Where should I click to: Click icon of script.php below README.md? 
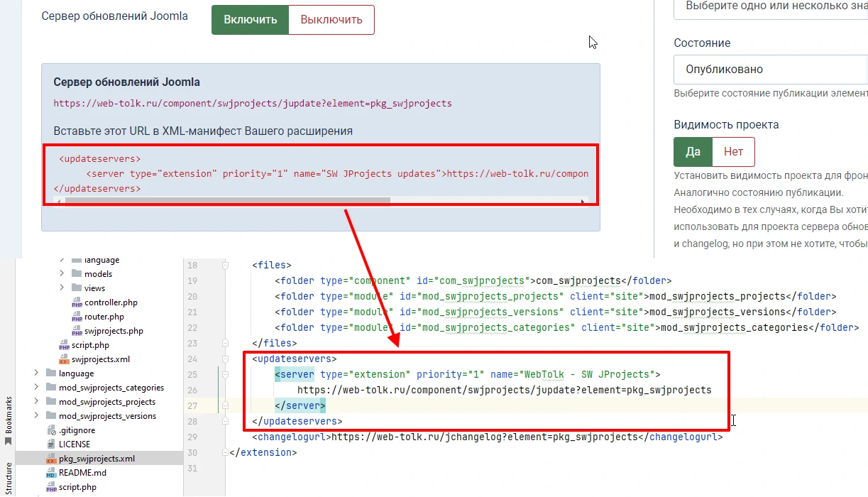tap(52, 487)
